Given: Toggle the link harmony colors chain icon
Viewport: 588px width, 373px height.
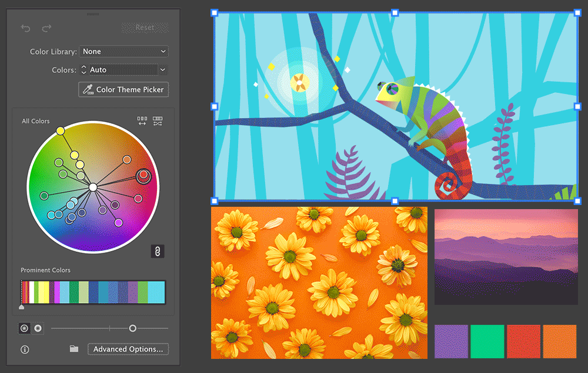Looking at the screenshot, I should click(156, 251).
